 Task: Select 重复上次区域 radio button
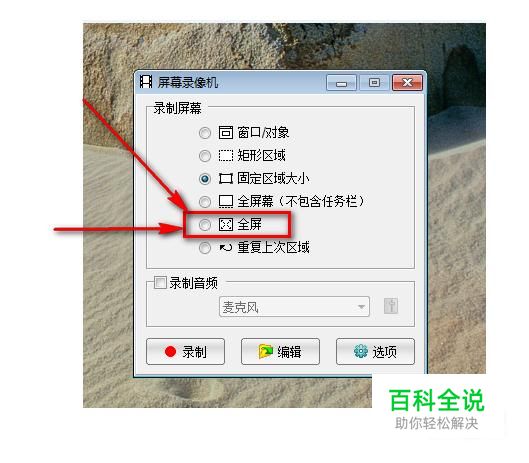[x=205, y=248]
